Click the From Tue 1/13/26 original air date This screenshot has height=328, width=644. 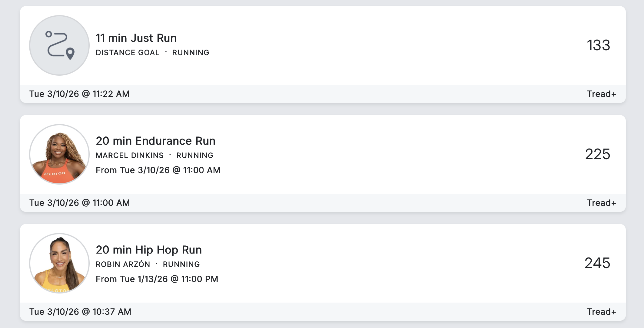(x=157, y=279)
